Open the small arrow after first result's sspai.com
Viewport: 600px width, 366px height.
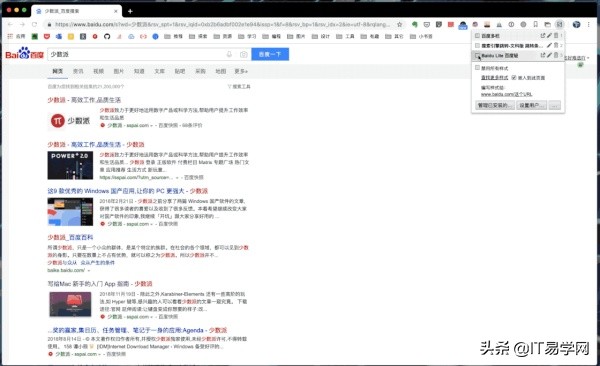click(x=151, y=126)
